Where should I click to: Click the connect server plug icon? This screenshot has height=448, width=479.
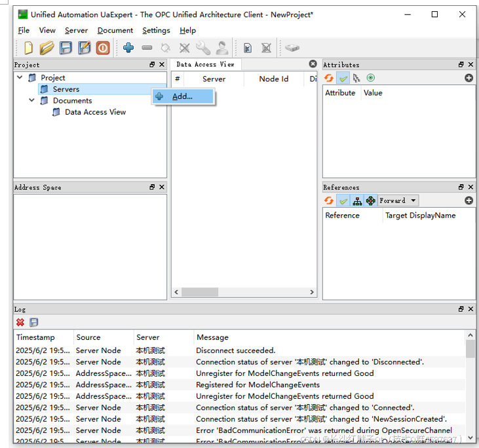click(x=166, y=48)
